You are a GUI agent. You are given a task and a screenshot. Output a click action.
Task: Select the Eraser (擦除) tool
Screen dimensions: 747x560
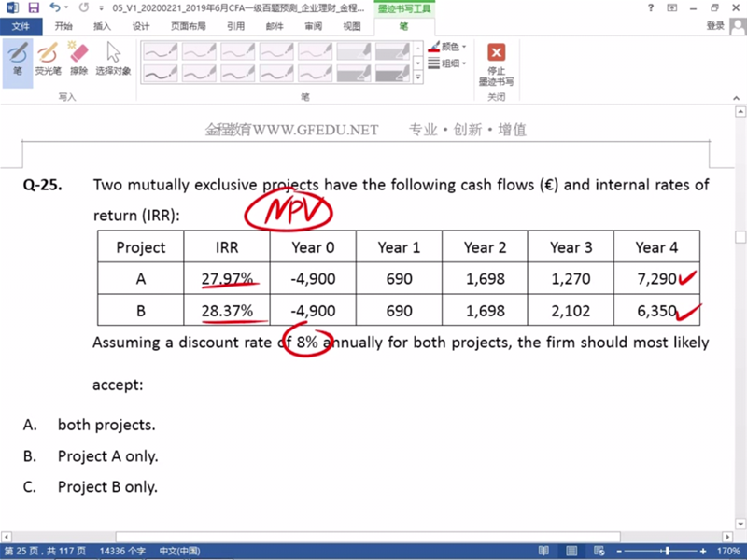pos(78,58)
